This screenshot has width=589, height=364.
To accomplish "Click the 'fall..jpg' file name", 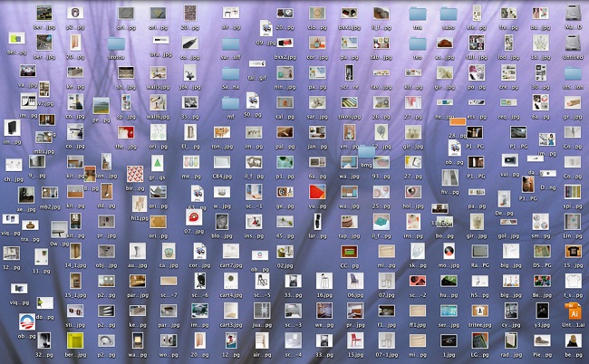I will tap(477, 57).
